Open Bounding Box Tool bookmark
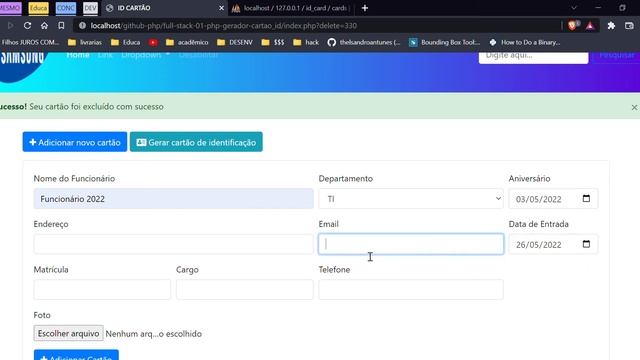The image size is (640, 360). coord(444,42)
